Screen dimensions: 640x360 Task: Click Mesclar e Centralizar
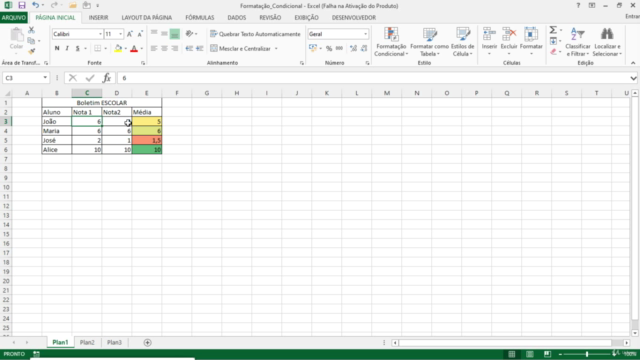(240, 49)
